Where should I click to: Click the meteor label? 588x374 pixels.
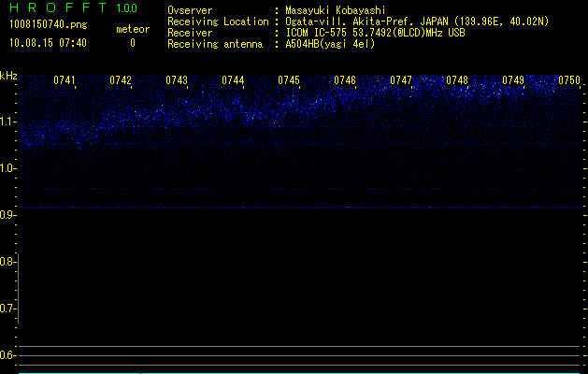pyautogui.click(x=133, y=29)
